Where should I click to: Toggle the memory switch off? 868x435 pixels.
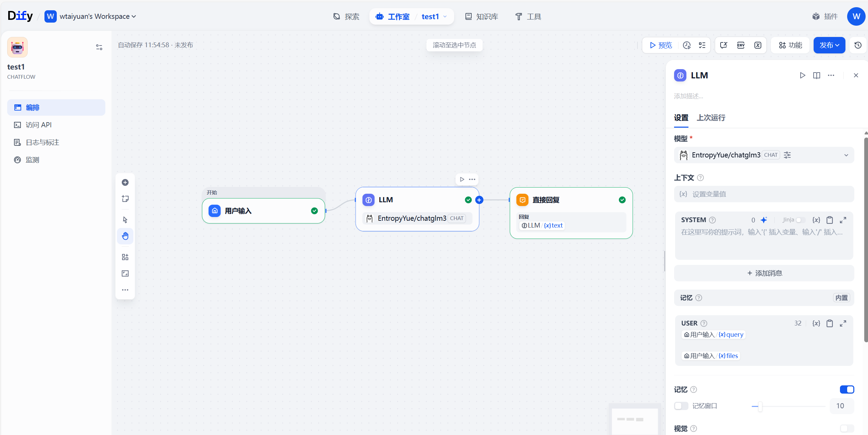tap(847, 389)
